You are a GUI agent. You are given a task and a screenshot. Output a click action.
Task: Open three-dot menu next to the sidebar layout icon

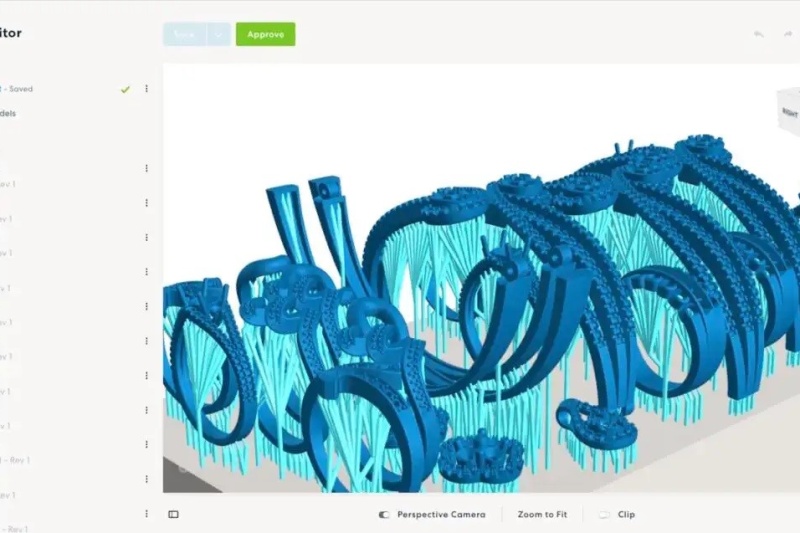(x=146, y=514)
